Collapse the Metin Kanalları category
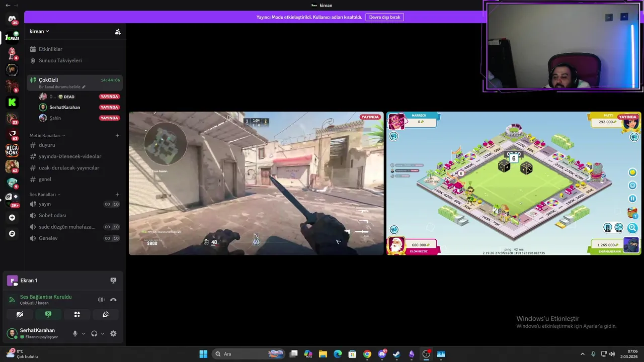644x362 pixels. click(47, 135)
